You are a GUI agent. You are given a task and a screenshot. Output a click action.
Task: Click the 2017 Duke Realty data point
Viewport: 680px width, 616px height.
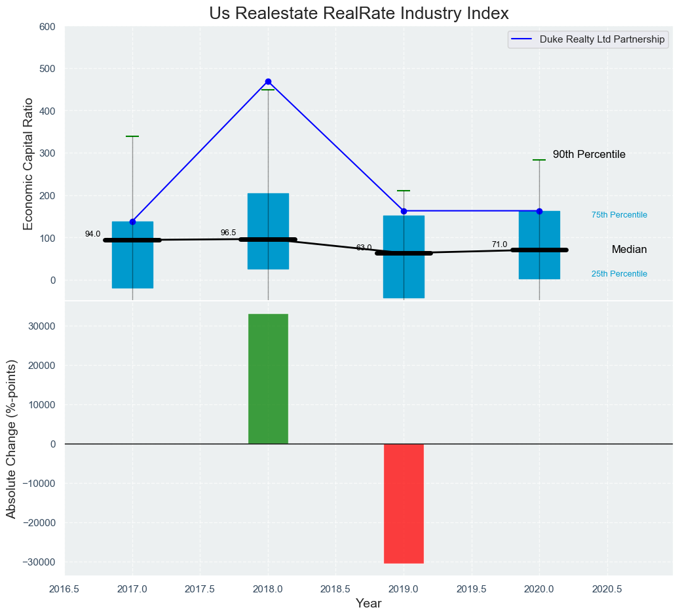coord(132,221)
